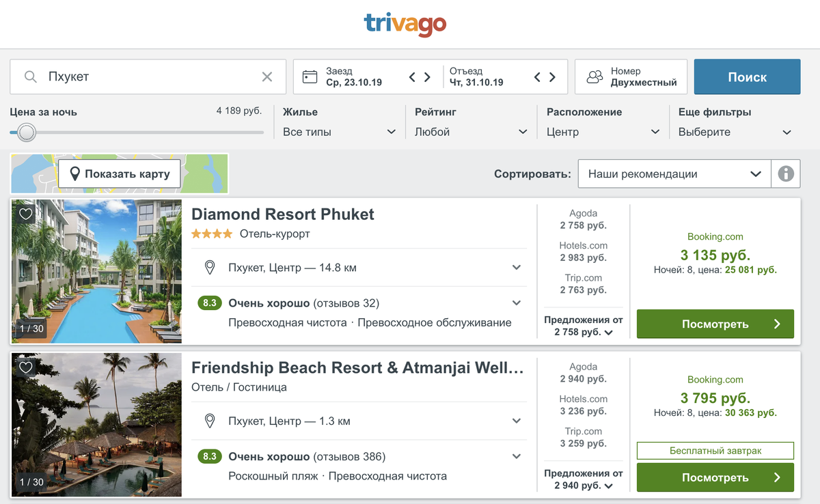This screenshot has width=820, height=504.
Task: Select Trip.com 2 763 руб. offer
Action: [x=583, y=283]
